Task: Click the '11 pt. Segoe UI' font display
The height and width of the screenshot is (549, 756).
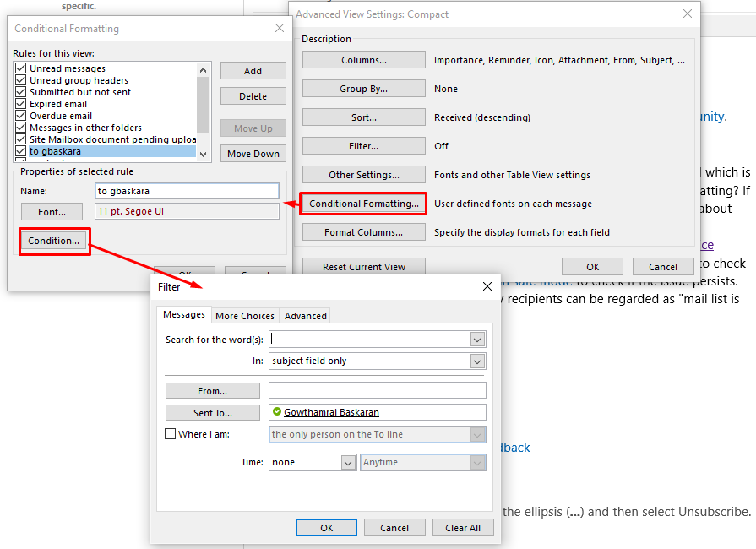Action: click(x=187, y=211)
